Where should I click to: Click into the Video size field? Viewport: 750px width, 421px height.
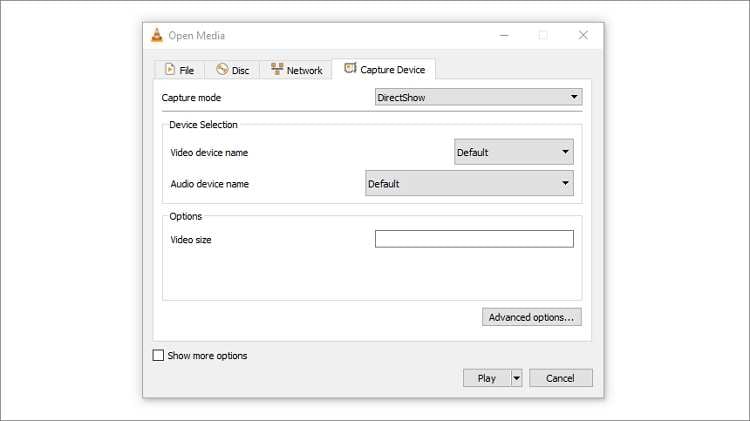coord(474,239)
